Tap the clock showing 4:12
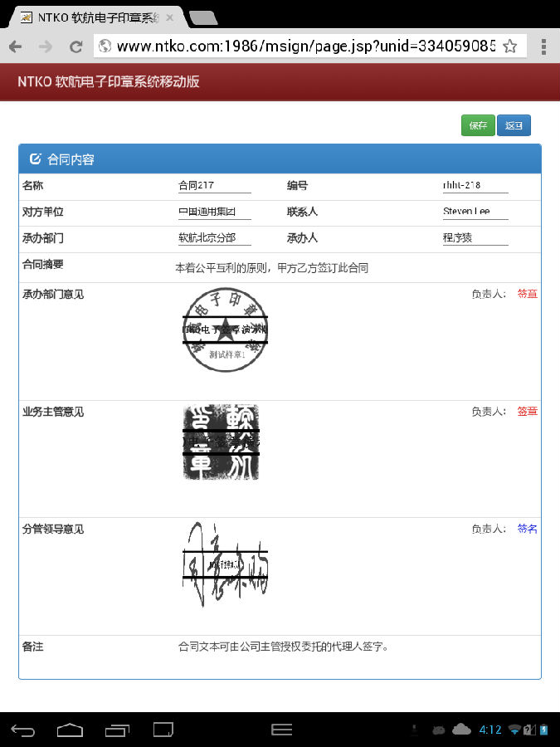Viewport: 560px width, 747px height. (490, 730)
